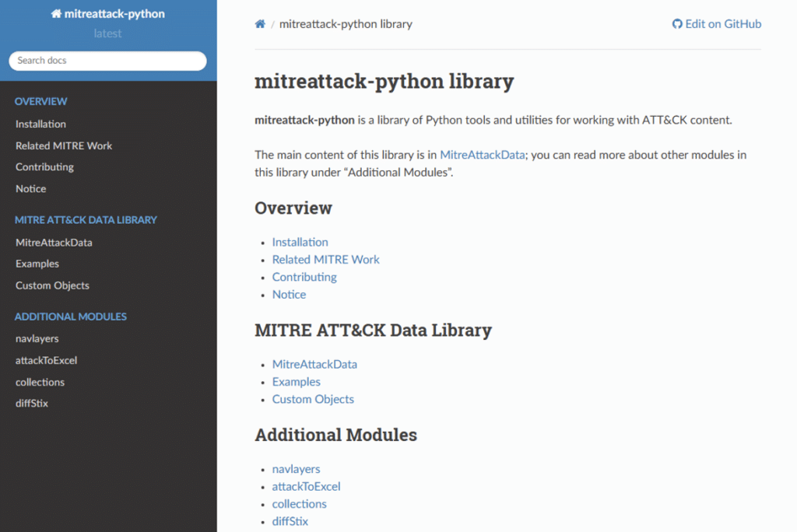Click the Installation link under Overview
Image resolution: width=797 pixels, height=532 pixels.
[x=300, y=242]
